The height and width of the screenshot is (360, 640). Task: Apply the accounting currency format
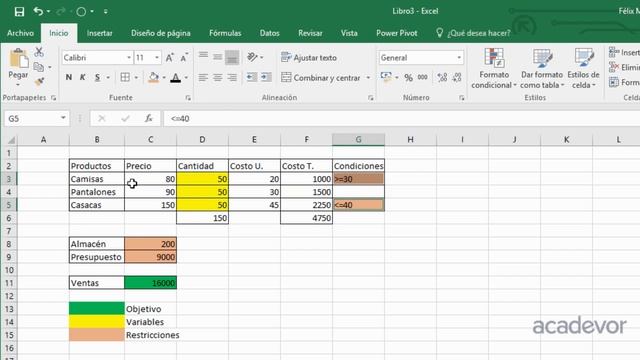pyautogui.click(x=386, y=77)
